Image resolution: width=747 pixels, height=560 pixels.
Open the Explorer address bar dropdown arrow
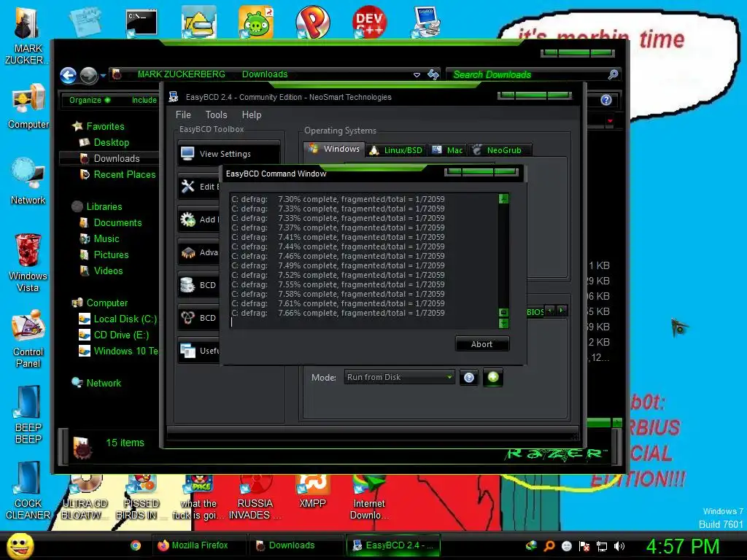(417, 75)
